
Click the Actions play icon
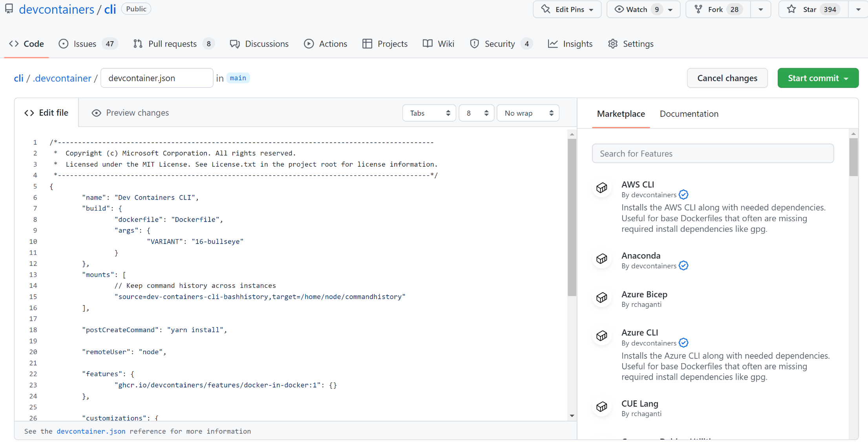click(309, 44)
